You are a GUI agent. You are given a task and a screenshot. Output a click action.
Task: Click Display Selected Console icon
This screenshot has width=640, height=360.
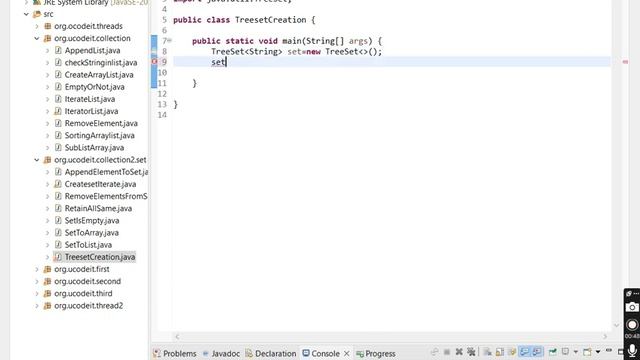coord(565,351)
